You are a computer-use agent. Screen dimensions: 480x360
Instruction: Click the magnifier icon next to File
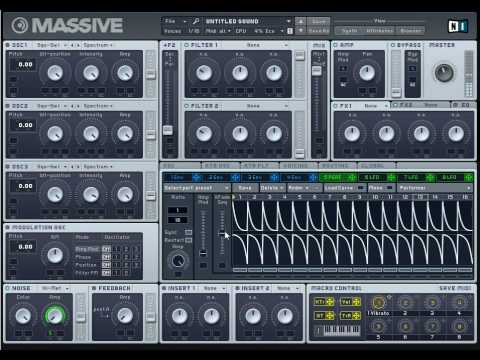[196, 21]
